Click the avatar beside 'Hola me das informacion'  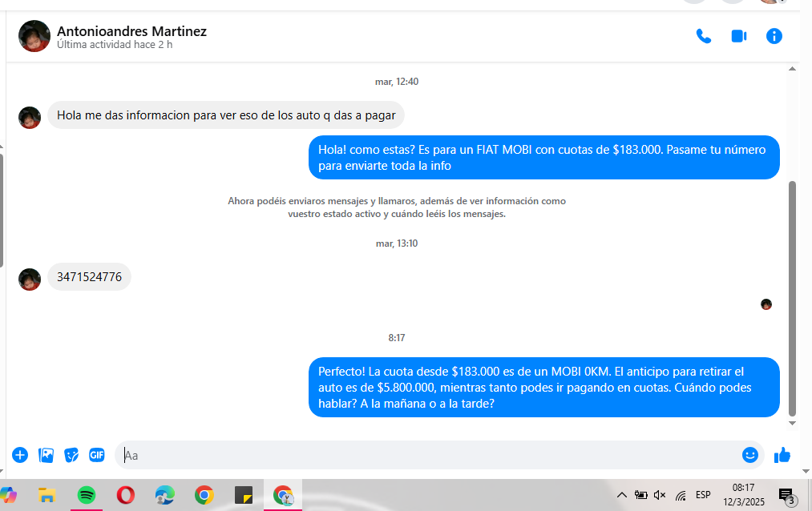(x=30, y=118)
